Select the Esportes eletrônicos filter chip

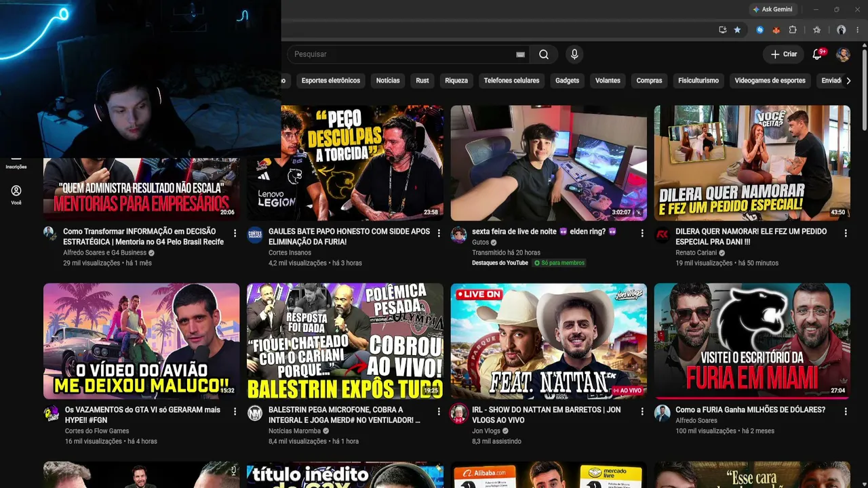click(331, 81)
